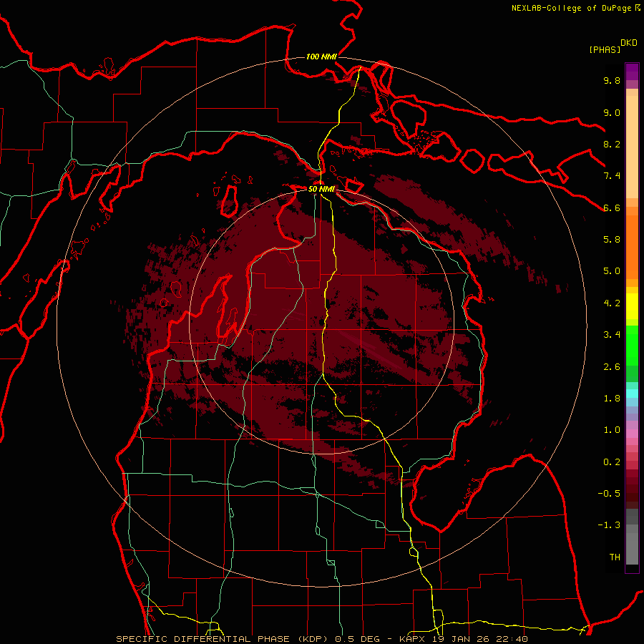Select the 5.0 scale label
Screen dimensions: 644x644
click(x=612, y=271)
